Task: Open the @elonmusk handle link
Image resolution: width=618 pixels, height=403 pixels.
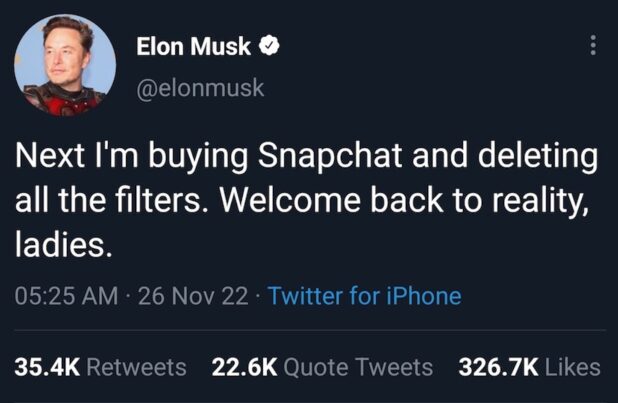Action: click(200, 88)
